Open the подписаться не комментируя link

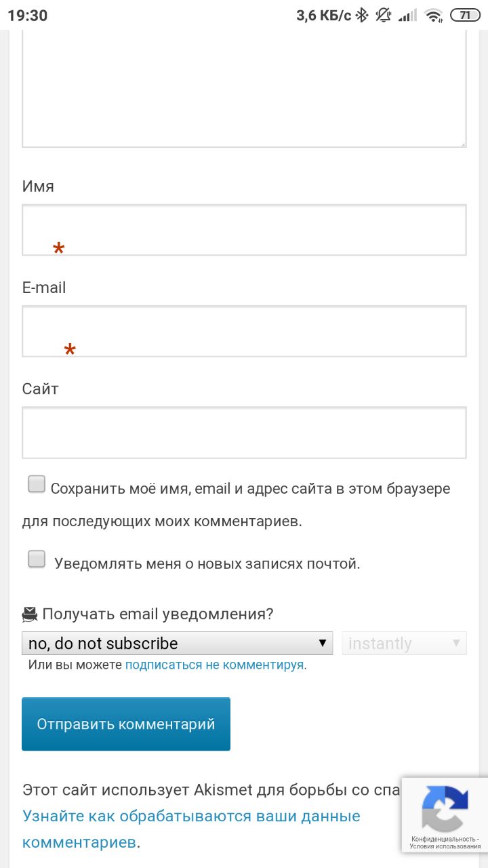pos(214,665)
